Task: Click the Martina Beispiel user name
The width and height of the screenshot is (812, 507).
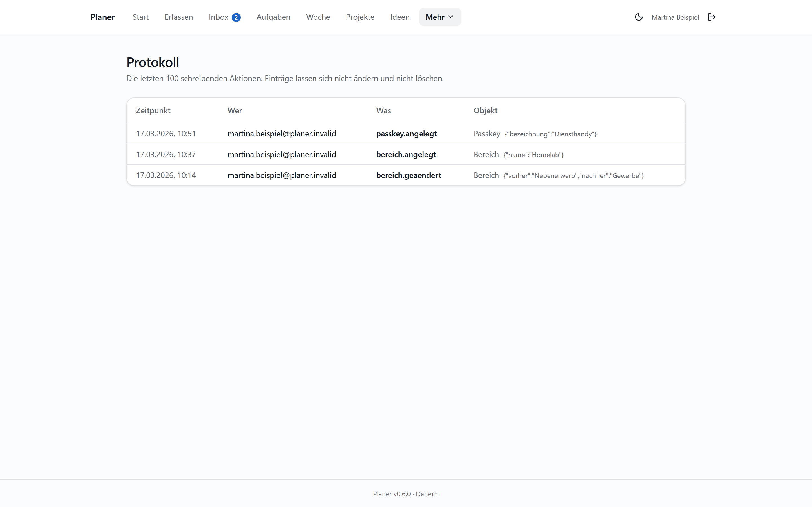Action: (x=675, y=17)
